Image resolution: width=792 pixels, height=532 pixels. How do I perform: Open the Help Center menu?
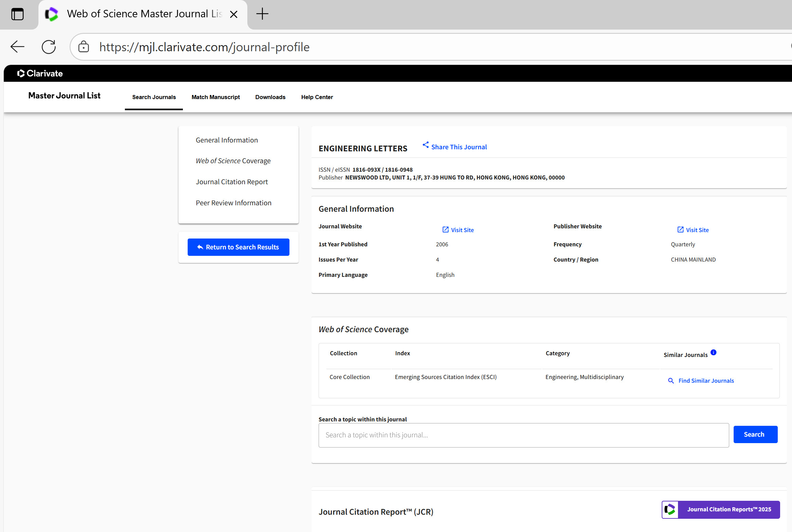(317, 97)
